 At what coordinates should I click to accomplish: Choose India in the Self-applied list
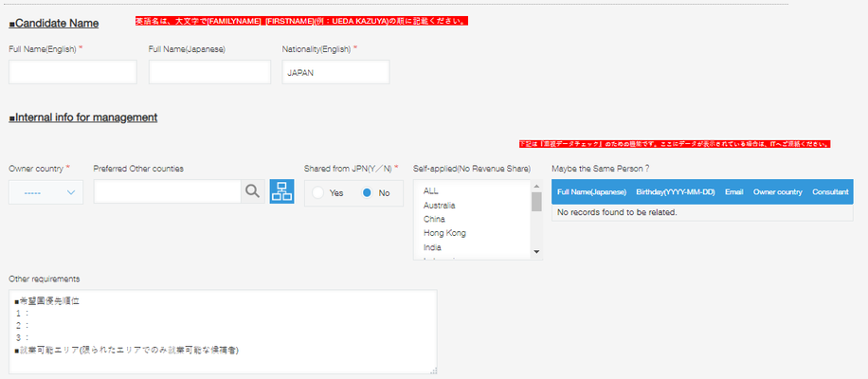(x=432, y=247)
